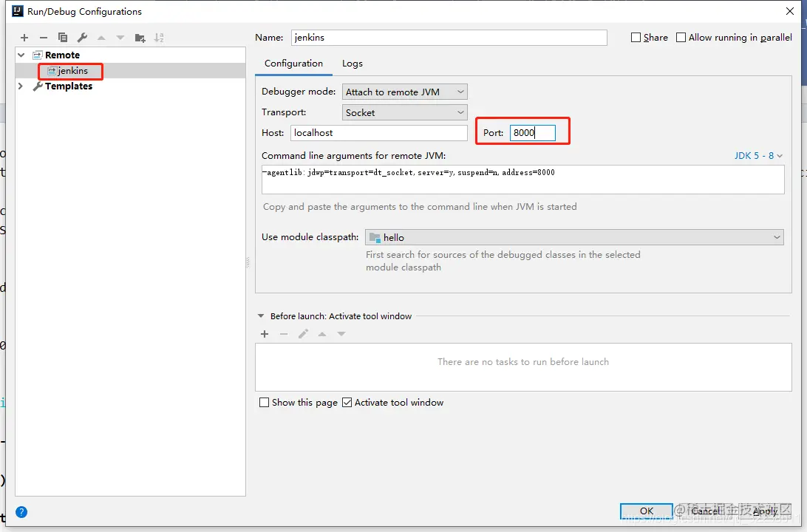Viewport: 807px width, 532px height.
Task: Click the Apply button
Action: tap(766, 511)
